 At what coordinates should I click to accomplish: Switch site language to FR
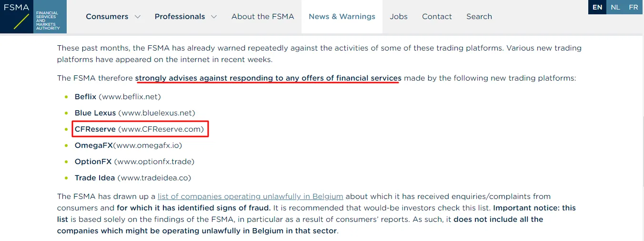pos(634,7)
